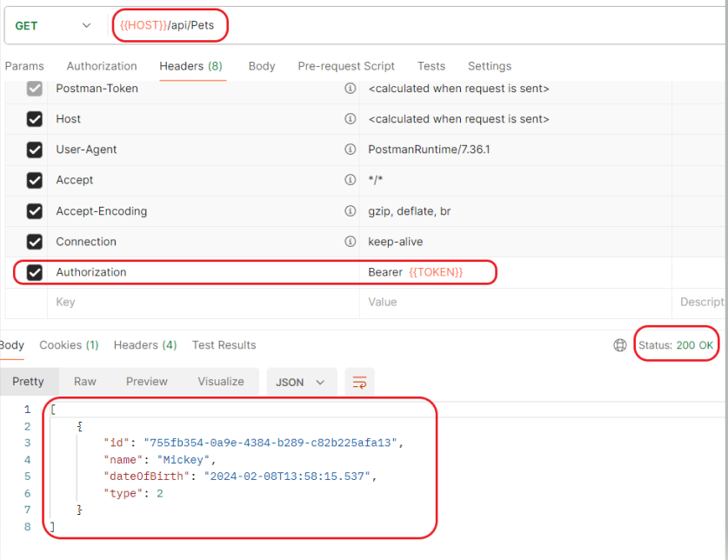The width and height of the screenshot is (728, 560).
Task: Click the empty Key field in headers table
Action: tap(200, 303)
